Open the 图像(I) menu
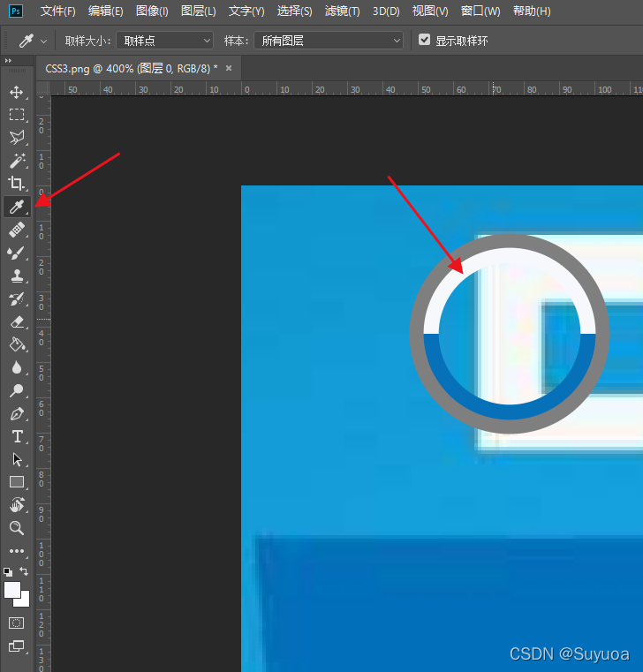643x672 pixels. (x=152, y=11)
